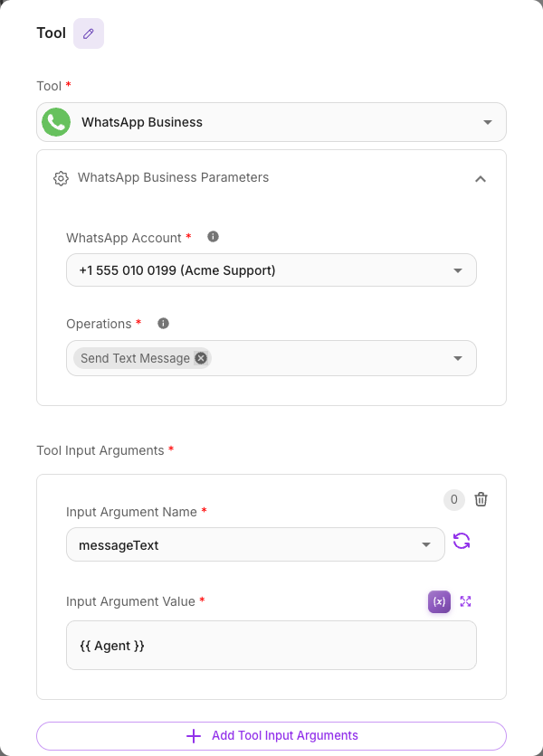Click the pencil edit icon beside Tool title

(89, 33)
